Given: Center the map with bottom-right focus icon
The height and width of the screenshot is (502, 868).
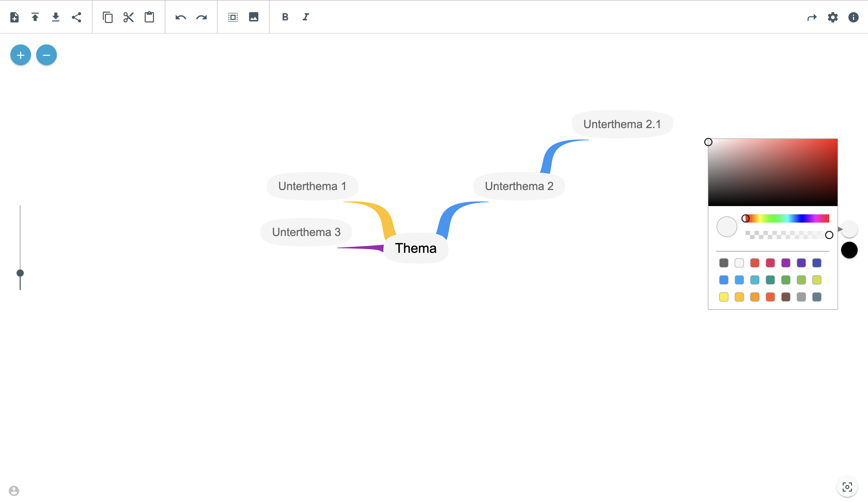Looking at the screenshot, I should click(x=847, y=487).
